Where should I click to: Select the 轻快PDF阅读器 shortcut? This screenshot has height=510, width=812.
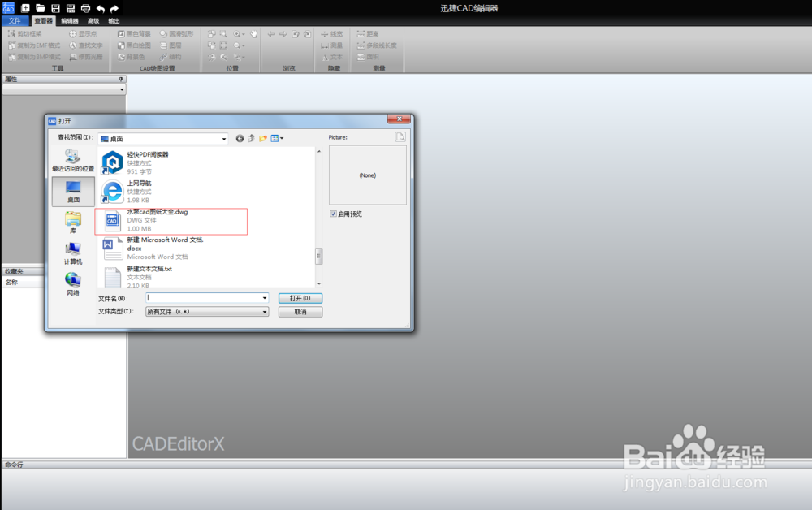(136, 162)
